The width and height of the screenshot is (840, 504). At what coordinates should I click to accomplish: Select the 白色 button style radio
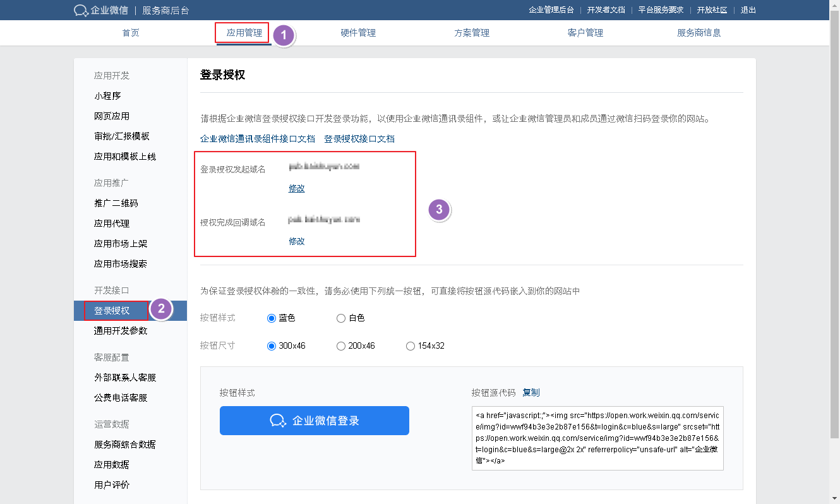pyautogui.click(x=341, y=318)
